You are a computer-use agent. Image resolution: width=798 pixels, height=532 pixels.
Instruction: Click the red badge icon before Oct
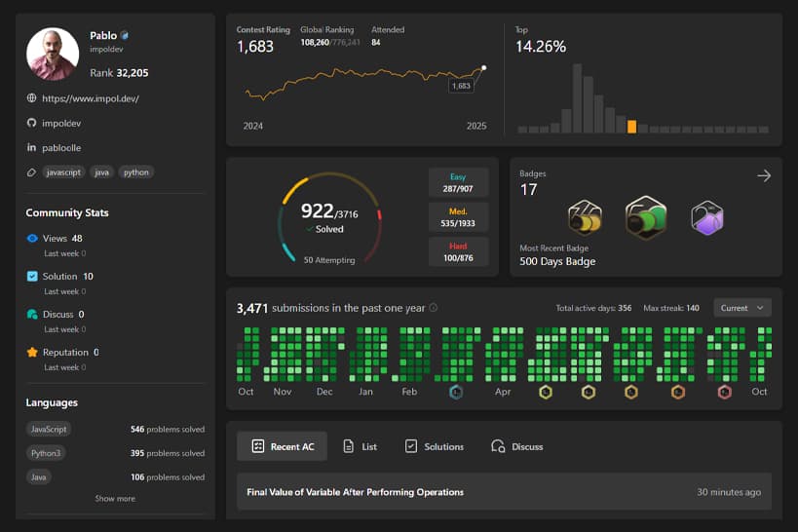click(724, 392)
